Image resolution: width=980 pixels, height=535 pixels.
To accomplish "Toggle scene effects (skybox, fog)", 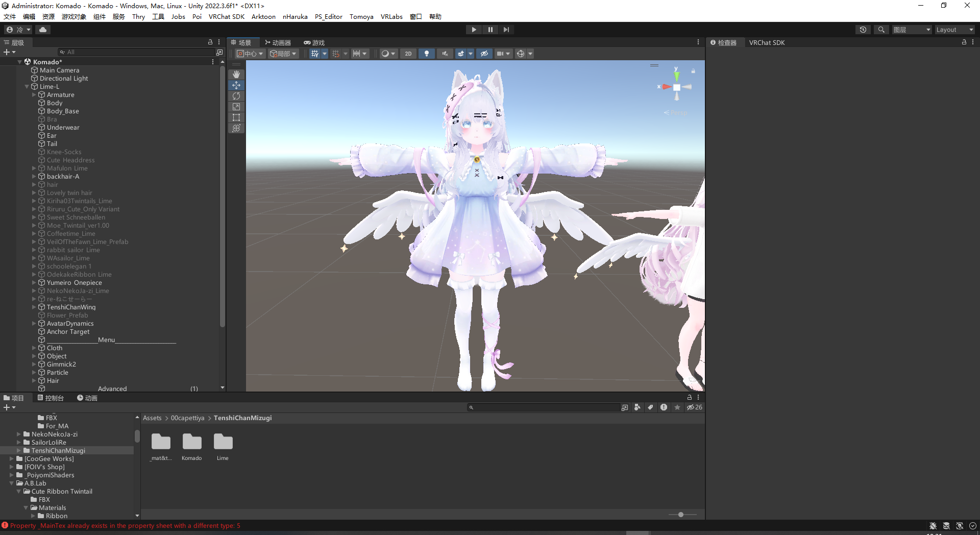I will point(461,54).
